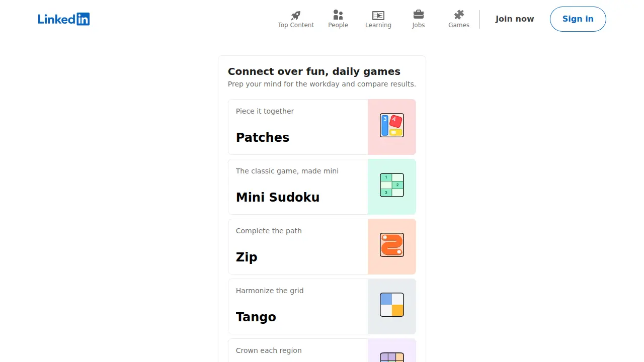Click the "Piece it together" text
The image size is (644, 362).
pyautogui.click(x=265, y=111)
